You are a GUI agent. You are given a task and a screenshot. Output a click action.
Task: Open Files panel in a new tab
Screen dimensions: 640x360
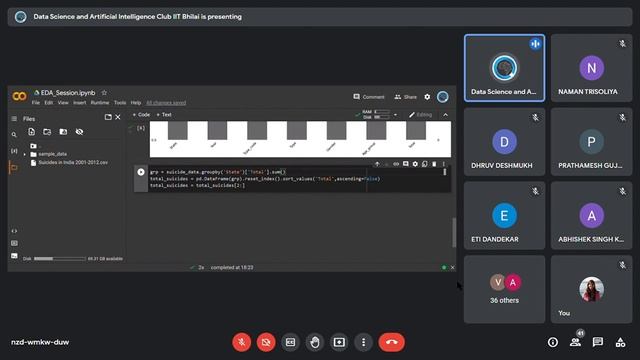(x=108, y=117)
